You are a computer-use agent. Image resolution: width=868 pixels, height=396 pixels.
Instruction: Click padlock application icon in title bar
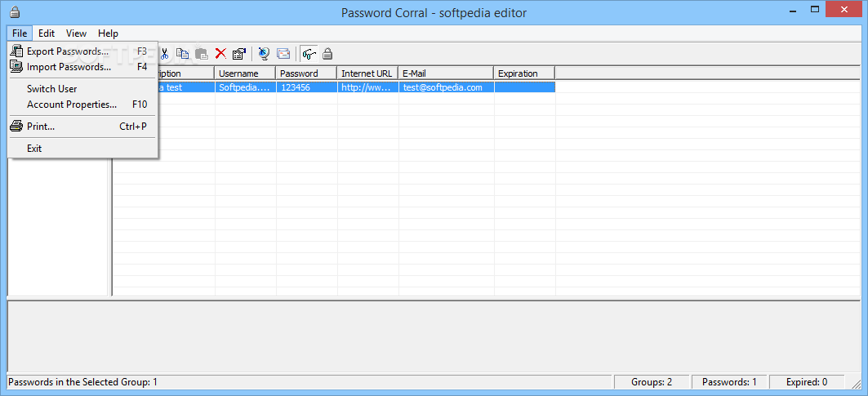point(15,12)
